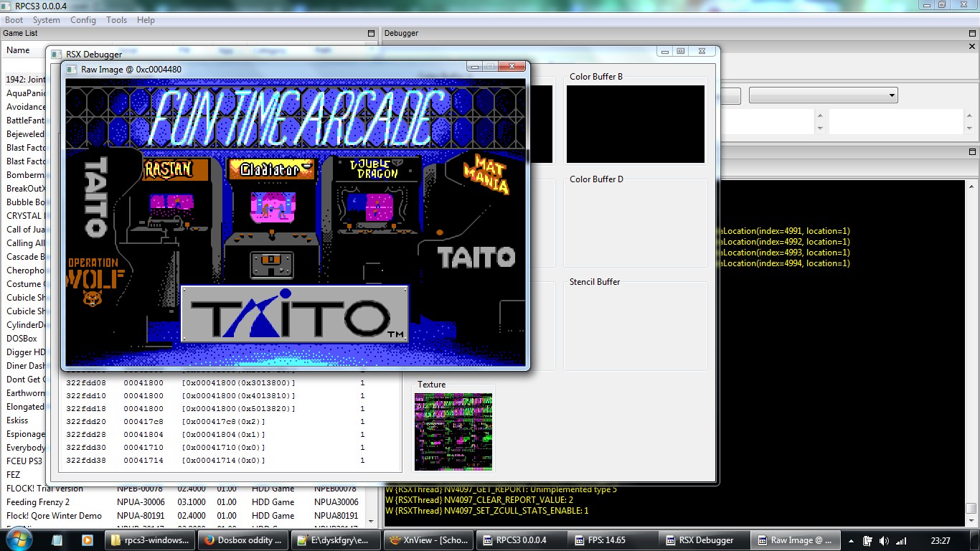The width and height of the screenshot is (980, 551).
Task: Float the Debugger panel using its dock icon
Action: (x=972, y=34)
